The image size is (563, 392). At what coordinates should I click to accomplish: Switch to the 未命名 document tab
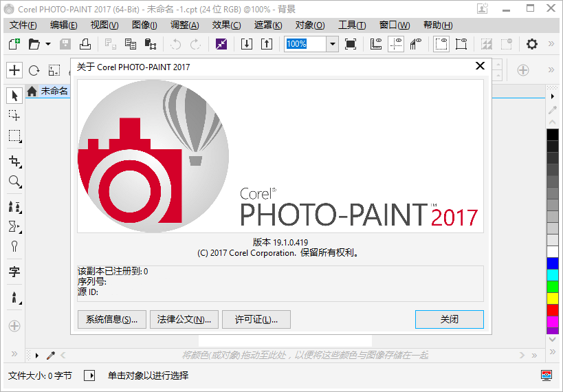54,91
